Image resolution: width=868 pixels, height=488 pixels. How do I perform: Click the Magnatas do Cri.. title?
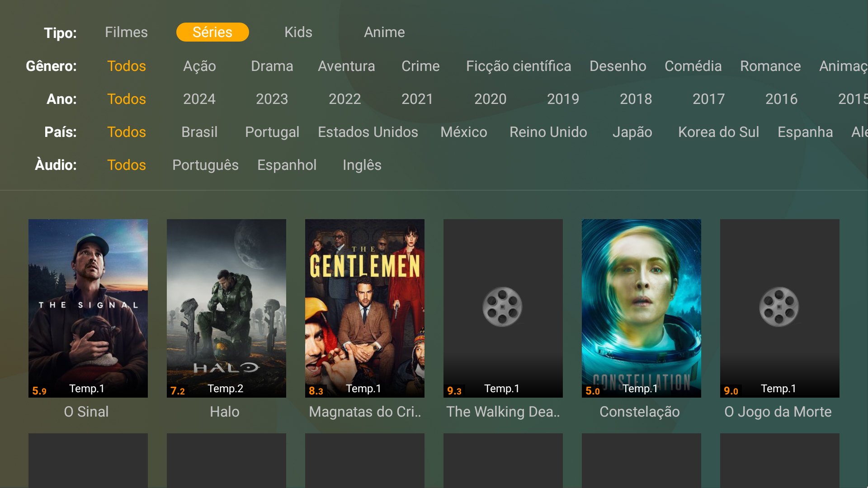coord(365,412)
